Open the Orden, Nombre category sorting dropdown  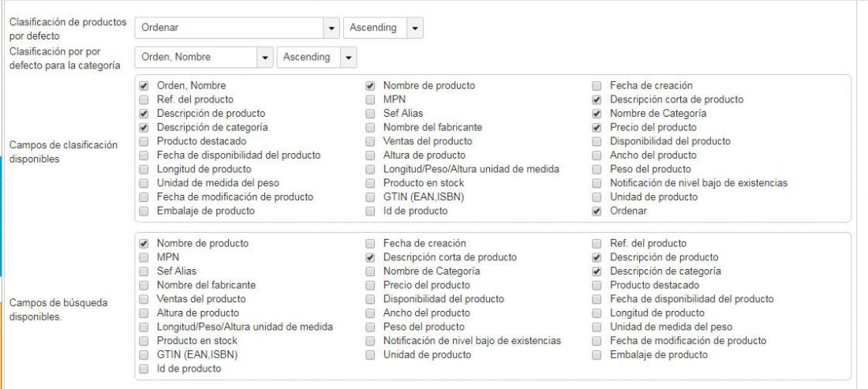point(204,57)
